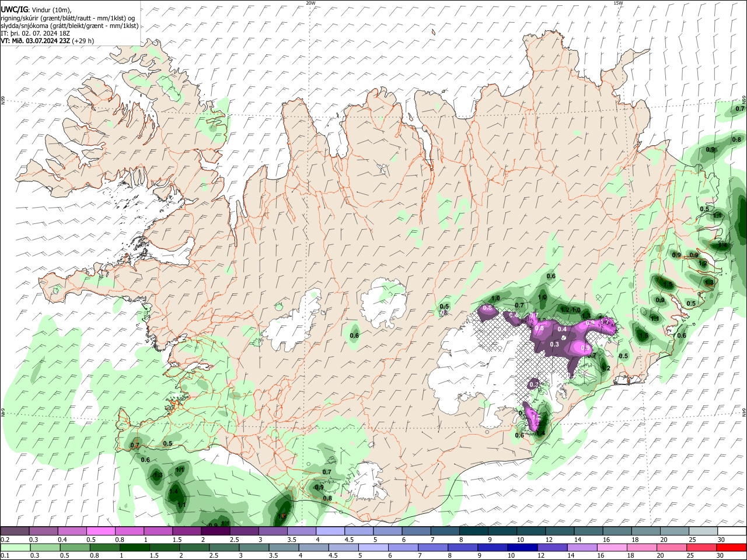The height and width of the screenshot is (560, 747).
Task: Select the darkest purple 2 snow legend swatch
Action: pyautogui.click(x=215, y=531)
